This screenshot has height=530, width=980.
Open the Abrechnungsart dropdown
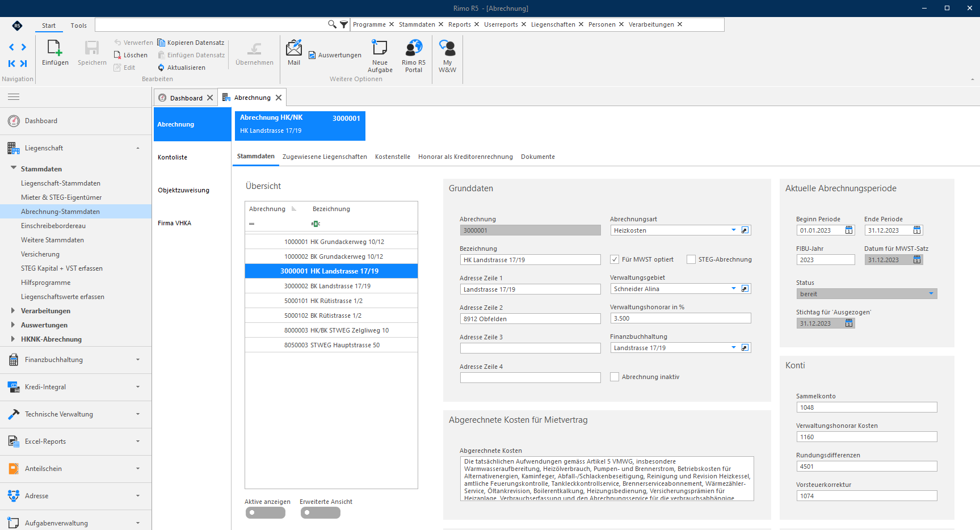734,230
